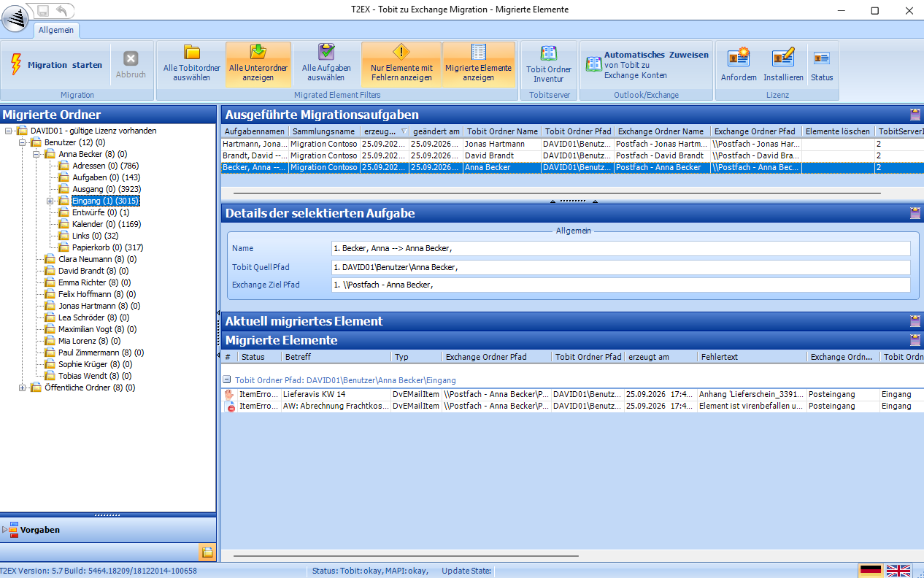This screenshot has height=578, width=924.
Task: Select all Tobit folders via Alle Tobitordner auswählen
Action: [x=192, y=63]
